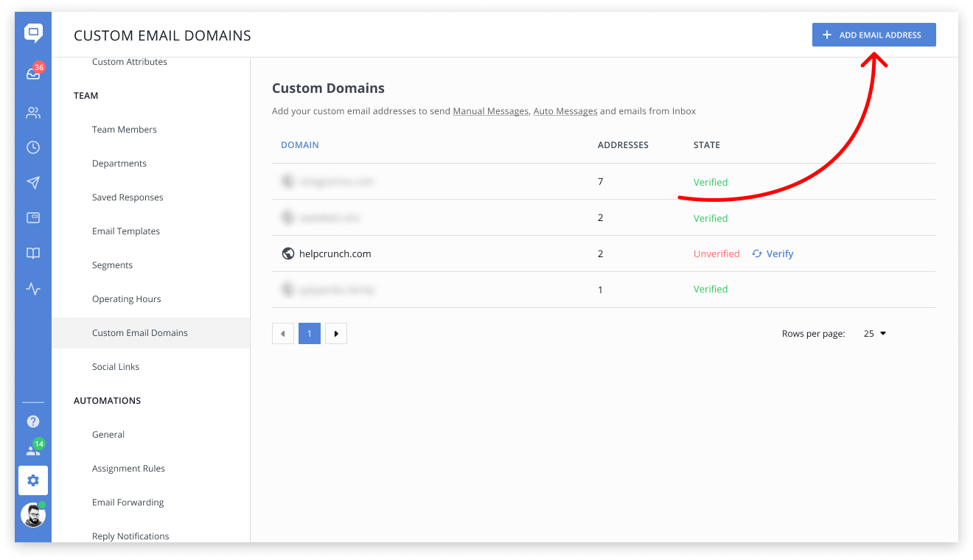This screenshot has width=973, height=560.
Task: Click your profile avatar at bottom left
Action: [33, 515]
